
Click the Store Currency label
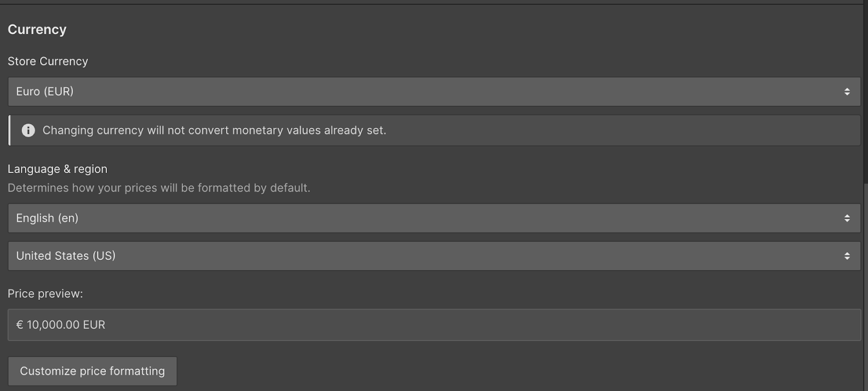click(x=48, y=61)
